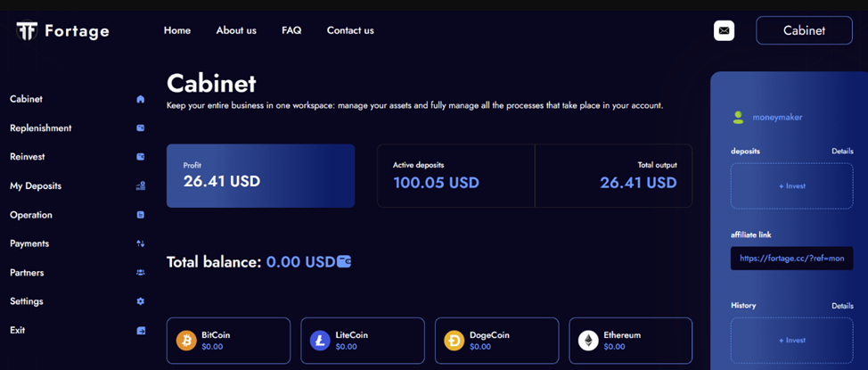Open Contact us in top navigation
This screenshot has width=868, height=370.
pyautogui.click(x=350, y=30)
